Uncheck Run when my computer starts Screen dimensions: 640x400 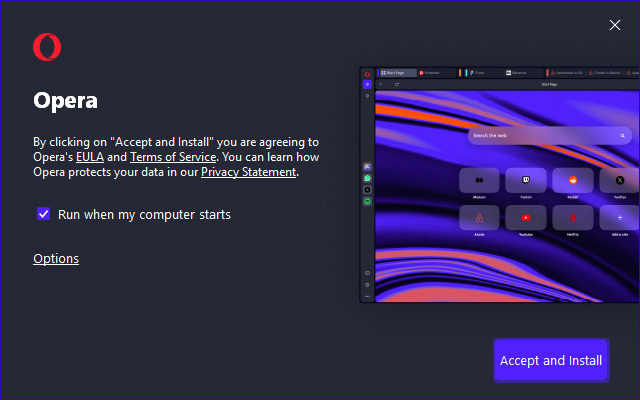43,214
